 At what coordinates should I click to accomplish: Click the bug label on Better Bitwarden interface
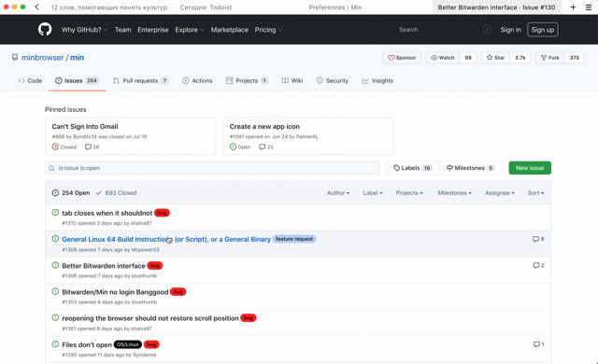pyautogui.click(x=155, y=265)
